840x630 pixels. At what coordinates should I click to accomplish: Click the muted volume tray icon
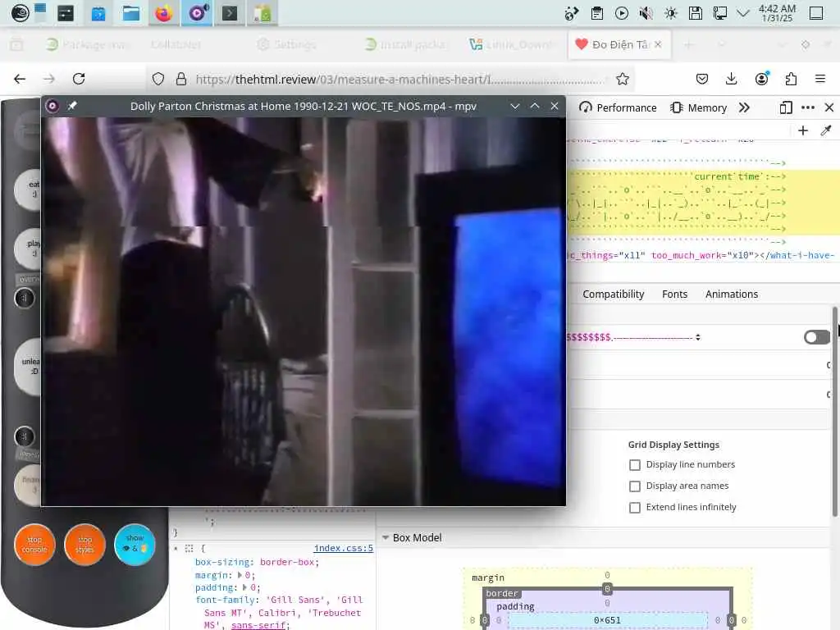(646, 13)
